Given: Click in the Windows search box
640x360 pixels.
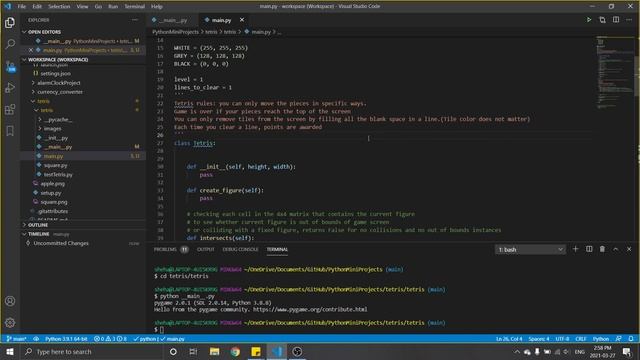Looking at the screenshot, I should point(92,351).
